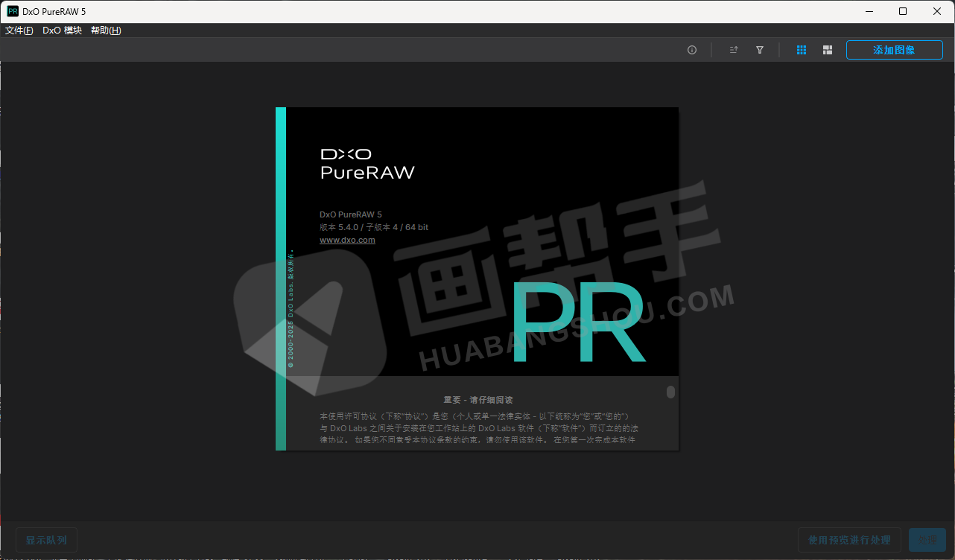Minimize the DxO PureRAW window
The height and width of the screenshot is (560, 955).
869,11
